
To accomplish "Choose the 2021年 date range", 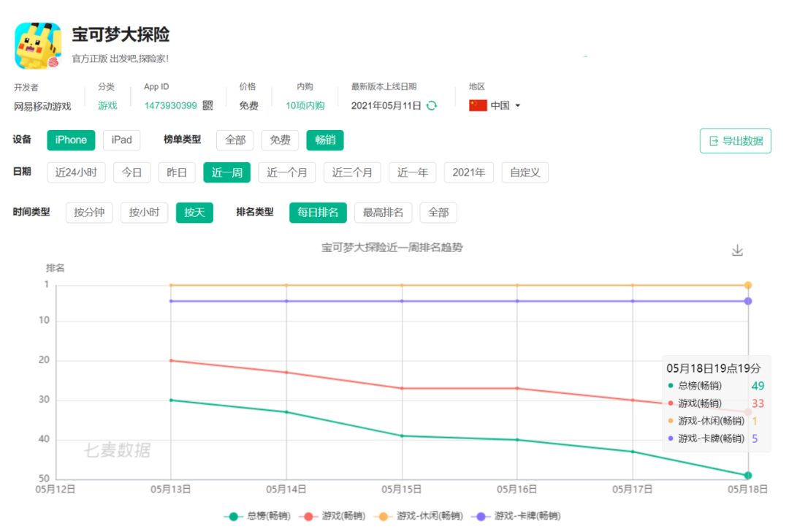I will point(469,172).
